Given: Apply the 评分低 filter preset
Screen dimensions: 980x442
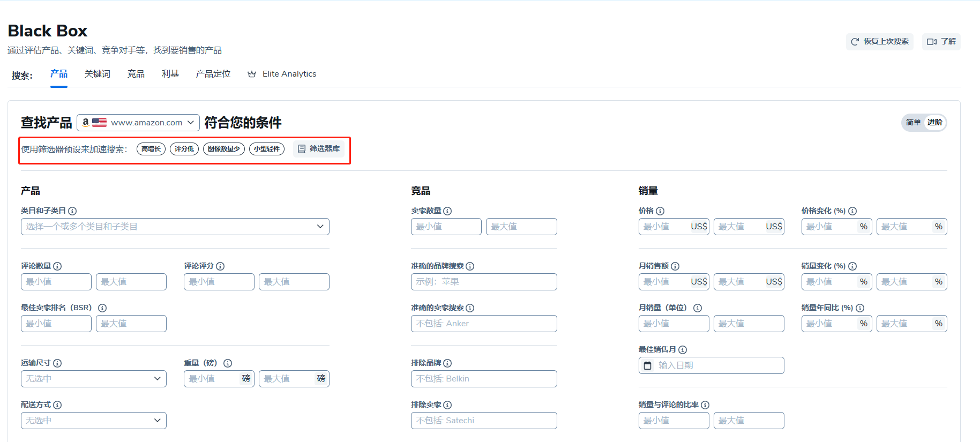Looking at the screenshot, I should click(x=184, y=149).
